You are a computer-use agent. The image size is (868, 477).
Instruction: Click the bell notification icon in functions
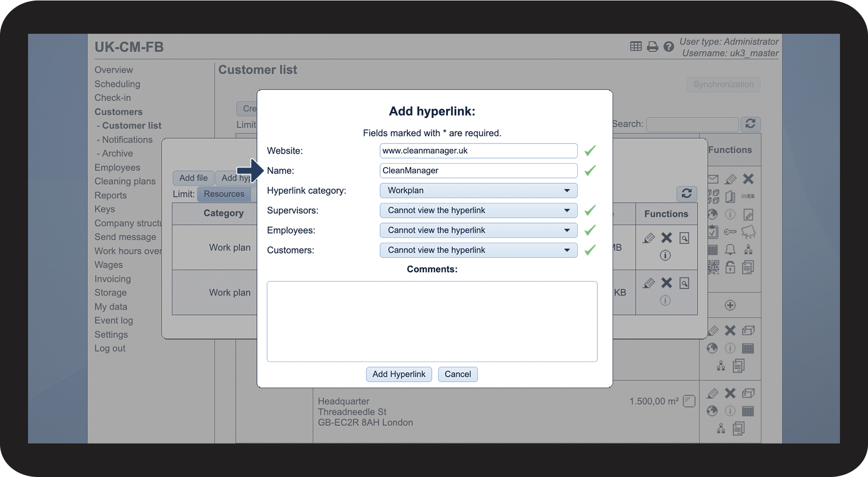point(730,250)
